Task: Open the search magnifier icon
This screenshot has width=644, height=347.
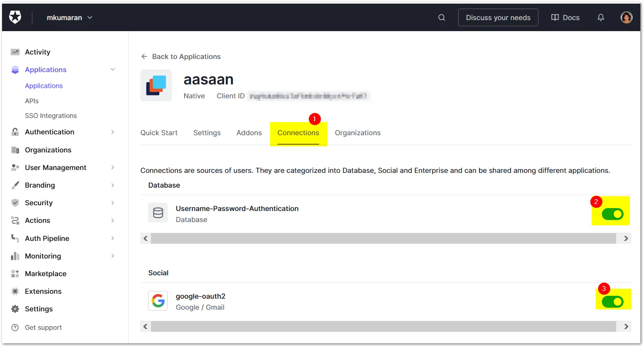Action: pyautogui.click(x=441, y=18)
